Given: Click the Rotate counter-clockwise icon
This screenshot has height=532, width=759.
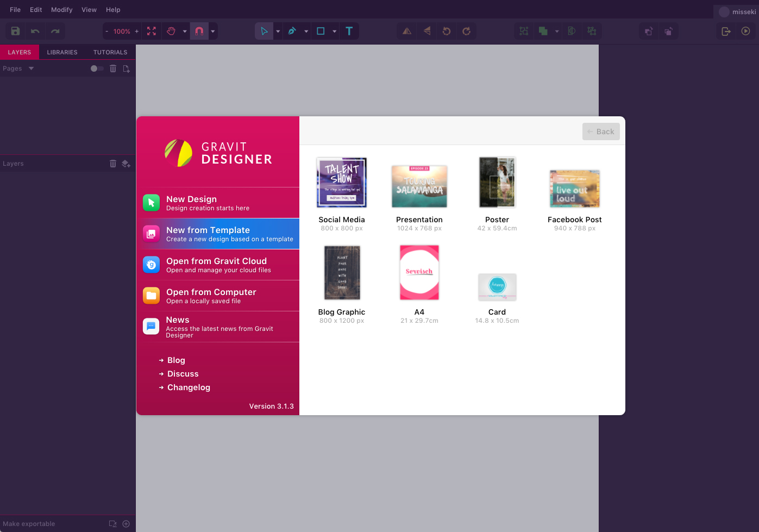Looking at the screenshot, I should tap(447, 32).
